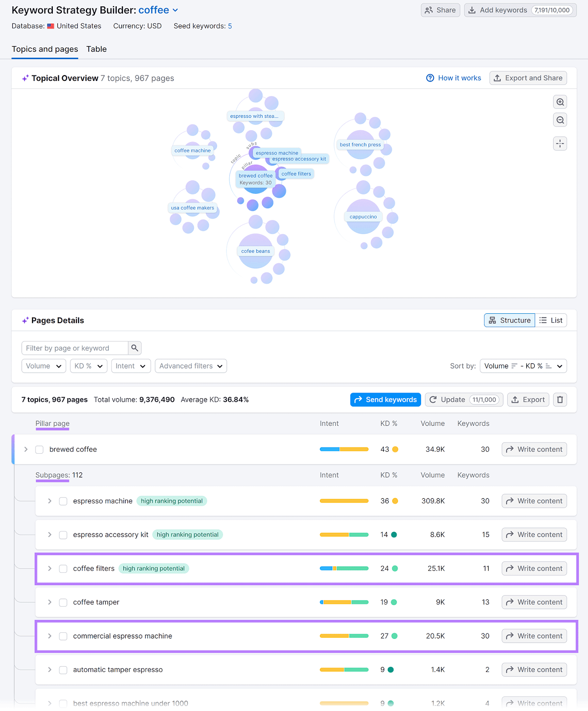Check the brewed coffee checkbox

(x=40, y=449)
